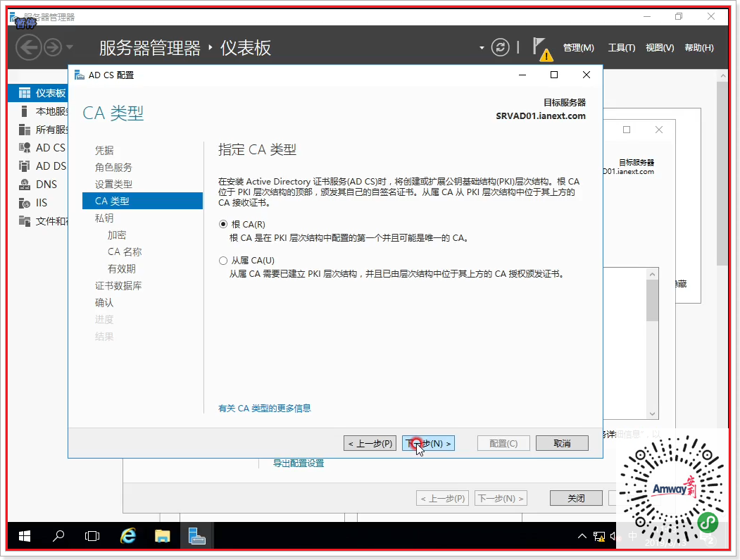Go to 证书数据库 wizard step
The height and width of the screenshot is (560, 740).
point(118,286)
